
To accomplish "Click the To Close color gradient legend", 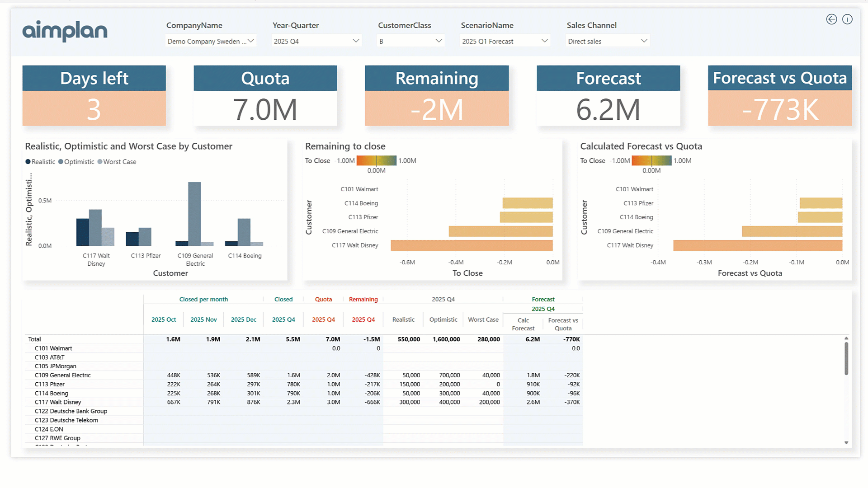I will click(x=376, y=160).
